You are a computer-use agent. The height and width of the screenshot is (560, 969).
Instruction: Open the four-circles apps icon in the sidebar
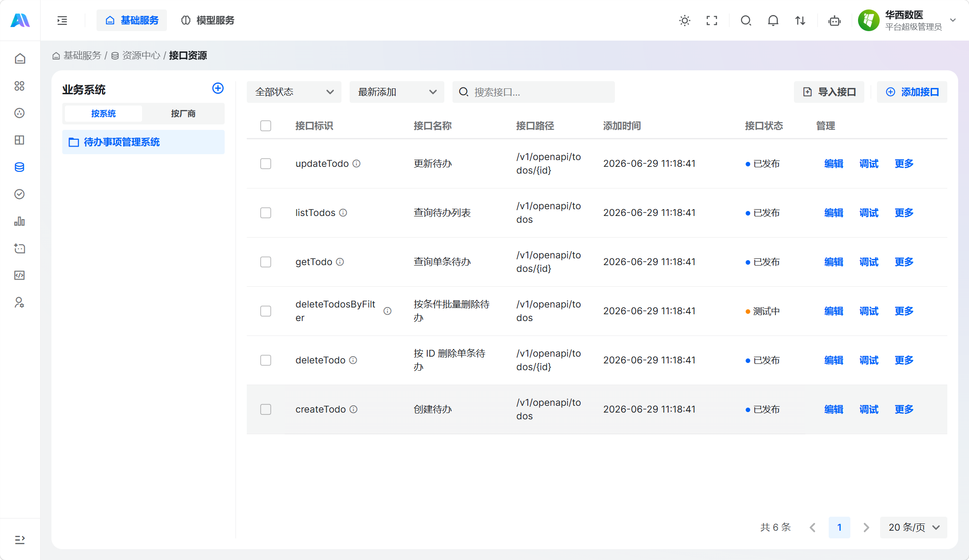(x=19, y=86)
